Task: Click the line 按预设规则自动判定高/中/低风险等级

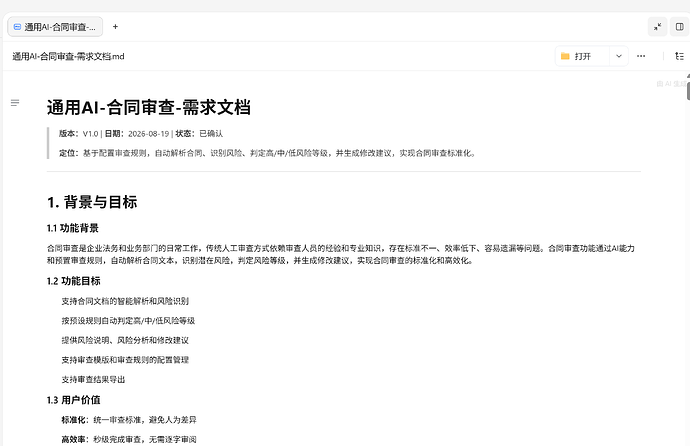Action: (x=128, y=321)
